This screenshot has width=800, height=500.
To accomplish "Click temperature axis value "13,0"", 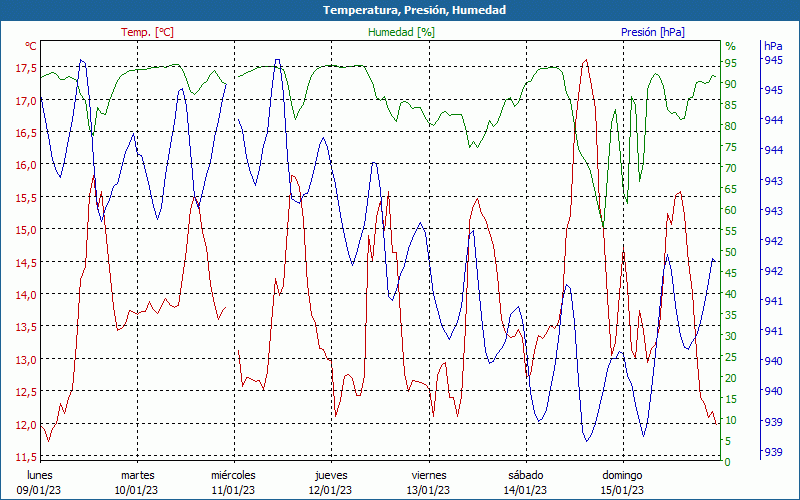I will pos(26,360).
